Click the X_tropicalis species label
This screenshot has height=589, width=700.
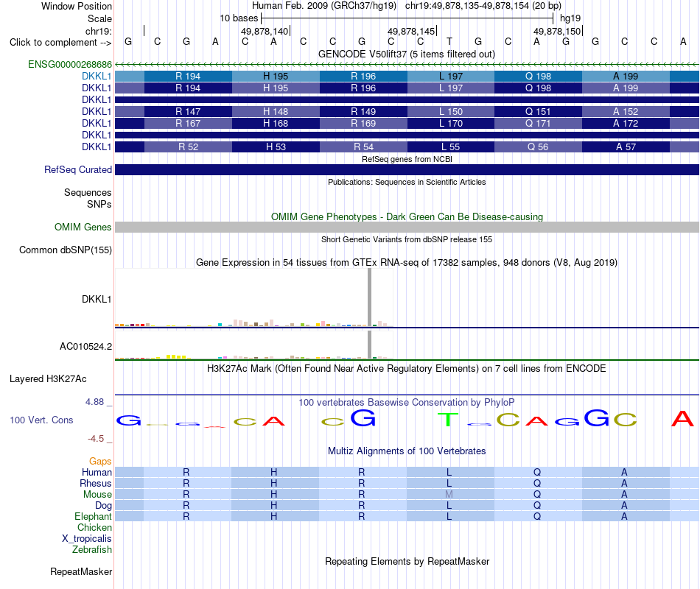tap(87, 539)
